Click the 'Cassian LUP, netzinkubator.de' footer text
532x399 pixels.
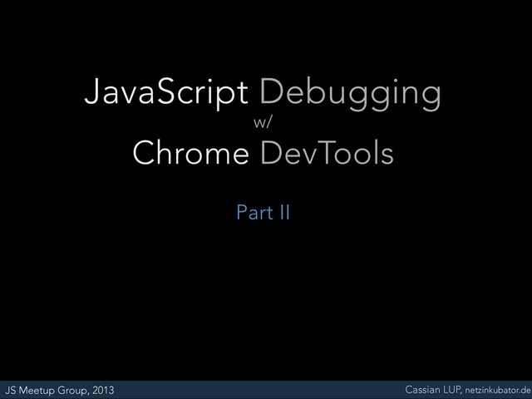(x=468, y=390)
